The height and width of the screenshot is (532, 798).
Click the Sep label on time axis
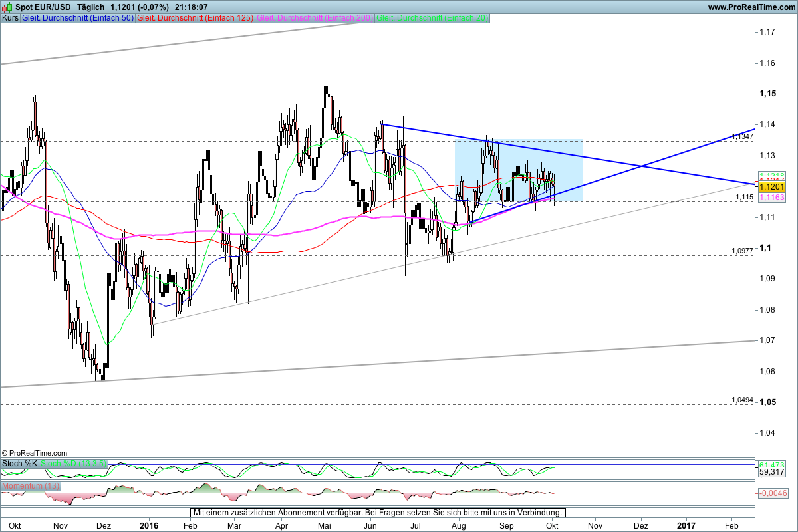[x=507, y=525]
